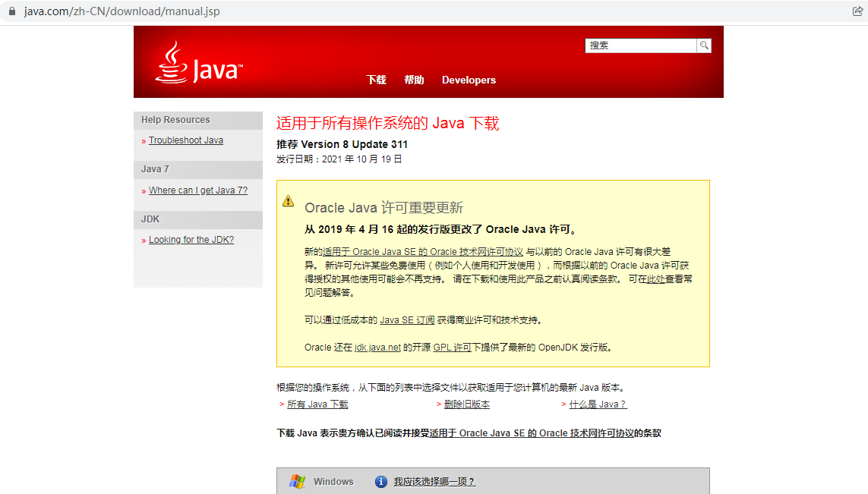Image resolution: width=868 pixels, height=494 pixels.
Task: Click the 适用于所有操作系统的 Java 下载 page title
Action: coord(387,123)
